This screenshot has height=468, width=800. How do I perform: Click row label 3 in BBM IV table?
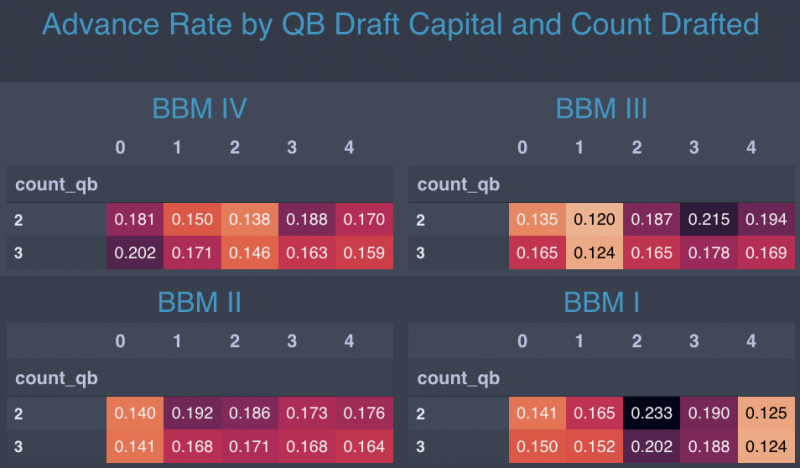click(x=19, y=254)
